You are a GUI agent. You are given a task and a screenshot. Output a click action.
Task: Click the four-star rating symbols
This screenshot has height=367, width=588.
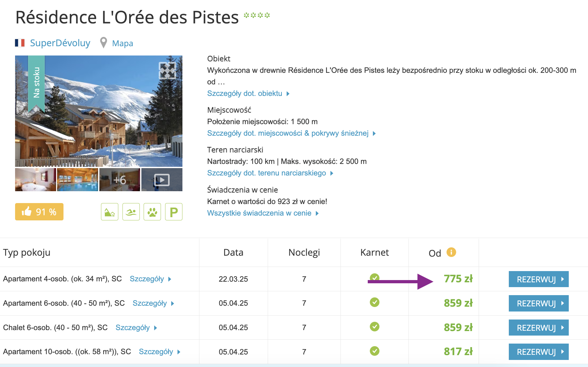(257, 15)
